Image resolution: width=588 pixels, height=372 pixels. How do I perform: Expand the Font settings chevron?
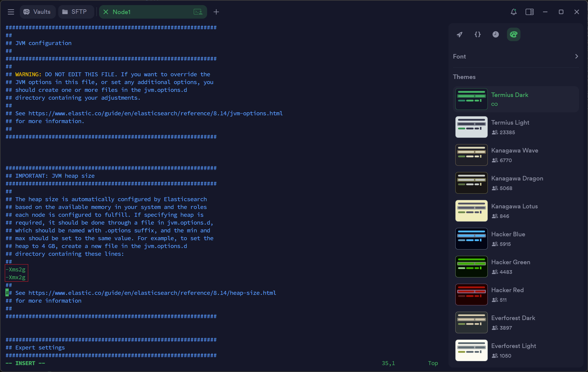tap(576, 56)
